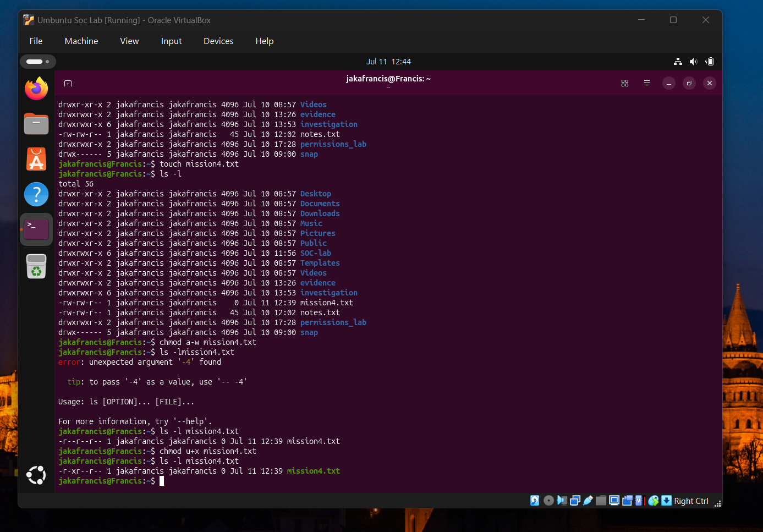Click the VirtualBox mouse integration icon
The image size is (763, 532).
pos(654,500)
